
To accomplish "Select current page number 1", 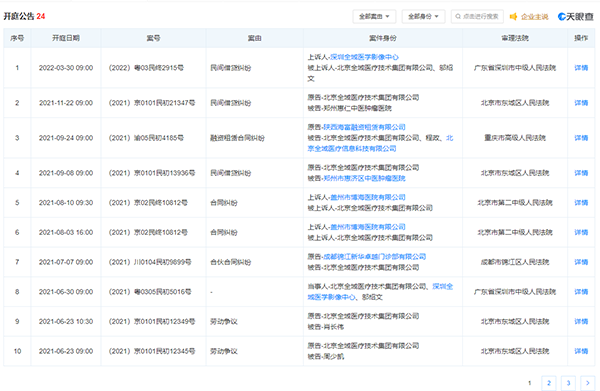I will (530, 383).
